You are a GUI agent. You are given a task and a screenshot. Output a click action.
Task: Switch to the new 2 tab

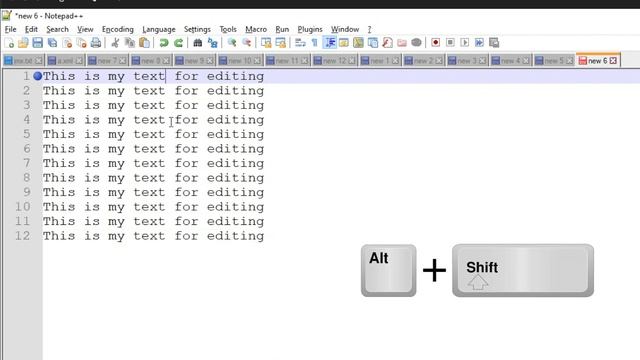coord(423,60)
